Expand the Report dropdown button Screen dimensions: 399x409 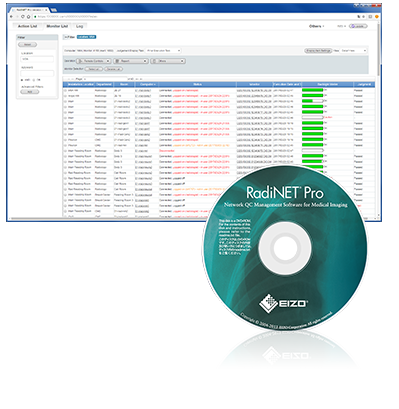pos(131,61)
